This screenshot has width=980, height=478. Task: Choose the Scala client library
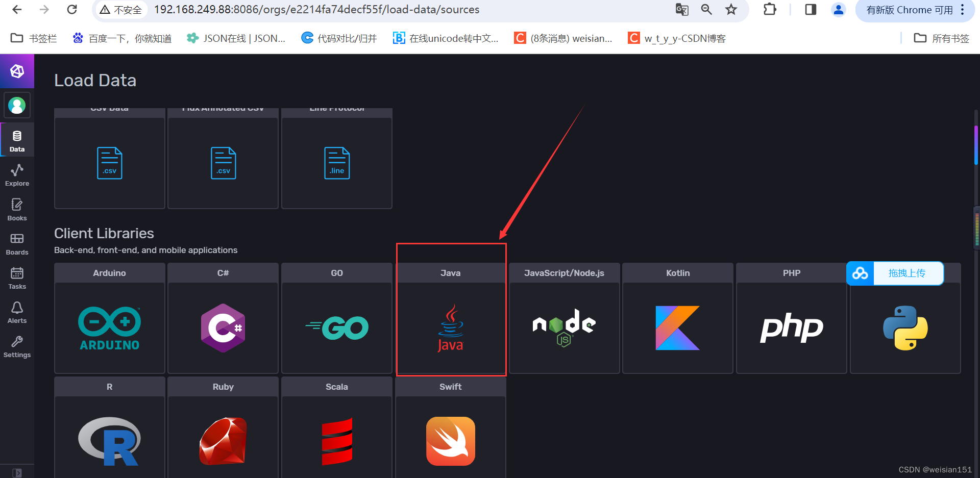[x=337, y=427]
